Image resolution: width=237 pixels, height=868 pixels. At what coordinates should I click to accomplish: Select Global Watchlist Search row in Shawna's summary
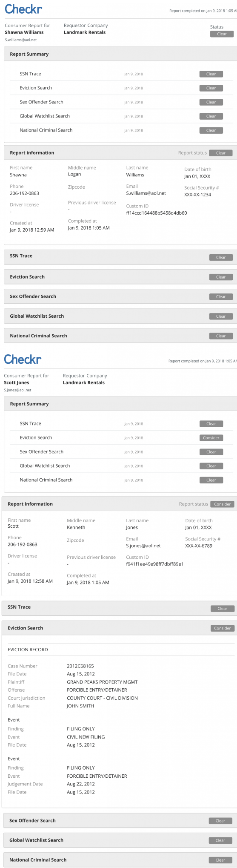coord(121,116)
